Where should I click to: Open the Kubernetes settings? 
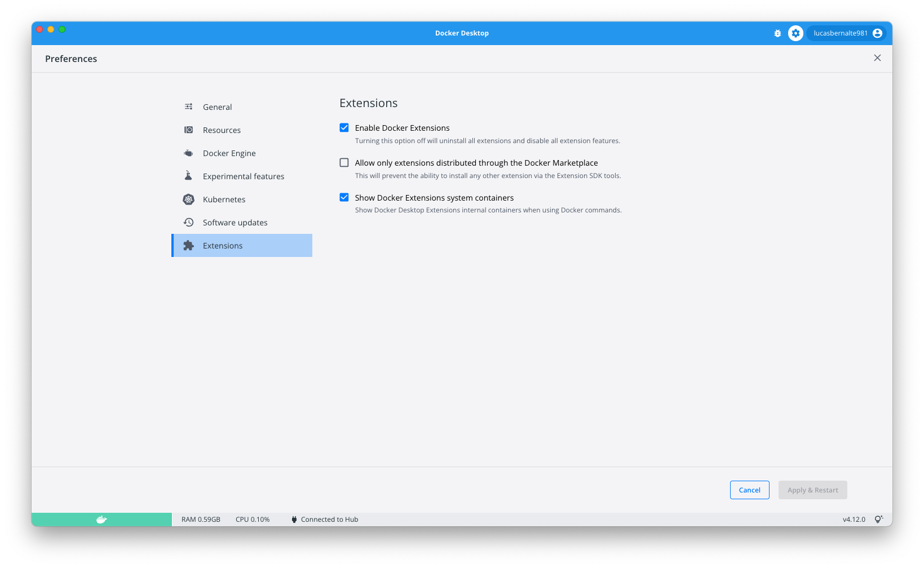pyautogui.click(x=242, y=199)
